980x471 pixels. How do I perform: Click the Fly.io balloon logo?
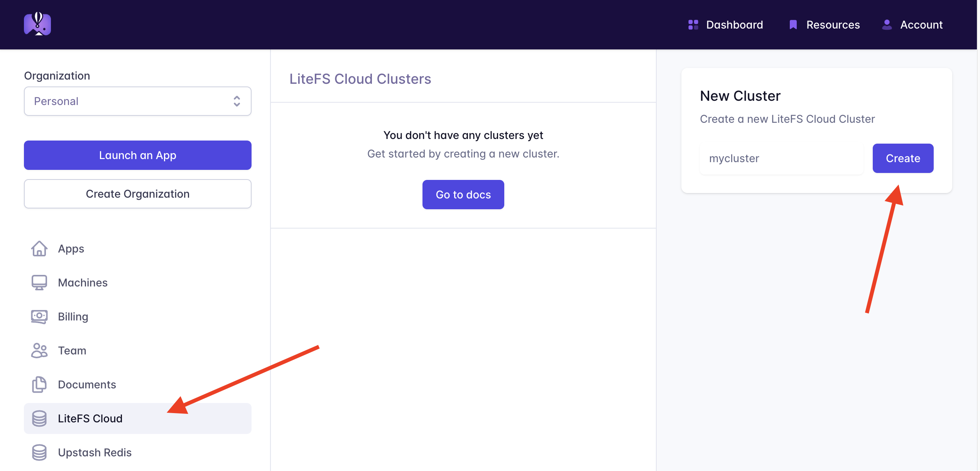[37, 24]
